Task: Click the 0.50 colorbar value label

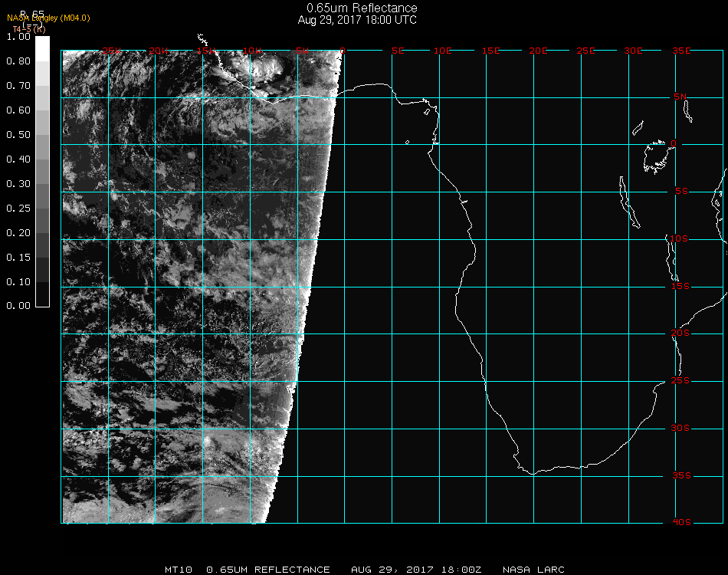Action: [x=18, y=135]
